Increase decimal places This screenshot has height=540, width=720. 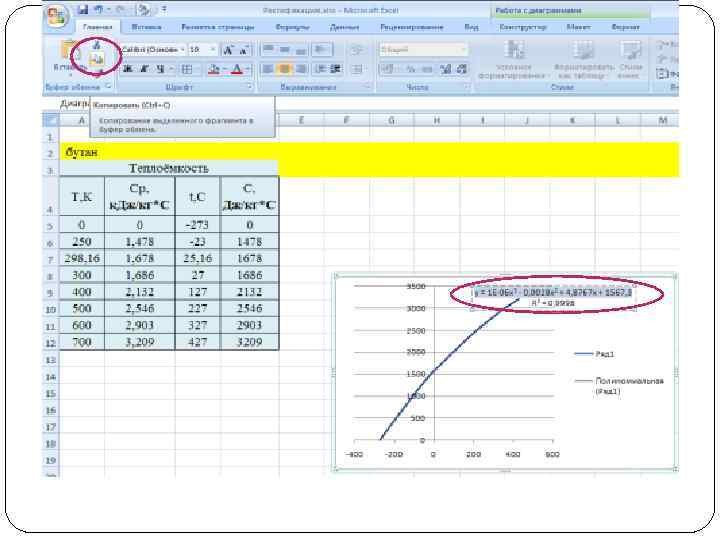point(445,69)
